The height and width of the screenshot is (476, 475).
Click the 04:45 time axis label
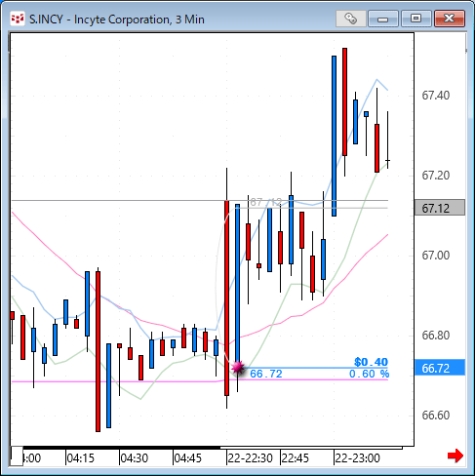pos(188,458)
